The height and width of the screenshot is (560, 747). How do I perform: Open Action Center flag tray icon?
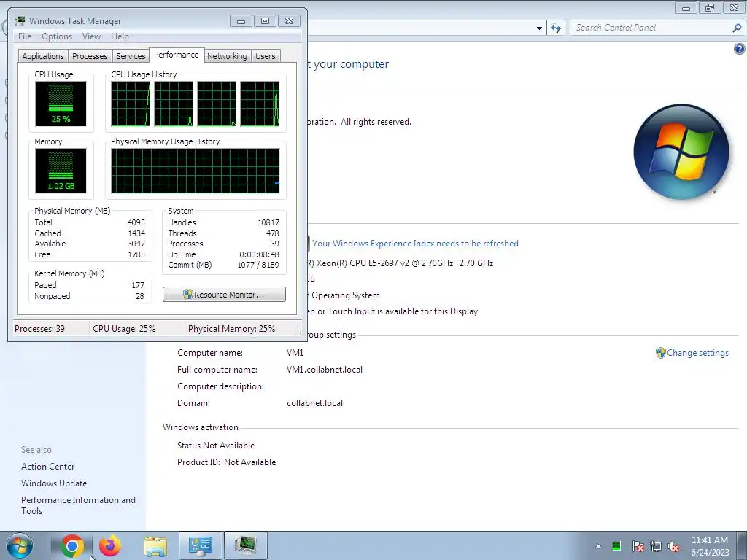(638, 546)
